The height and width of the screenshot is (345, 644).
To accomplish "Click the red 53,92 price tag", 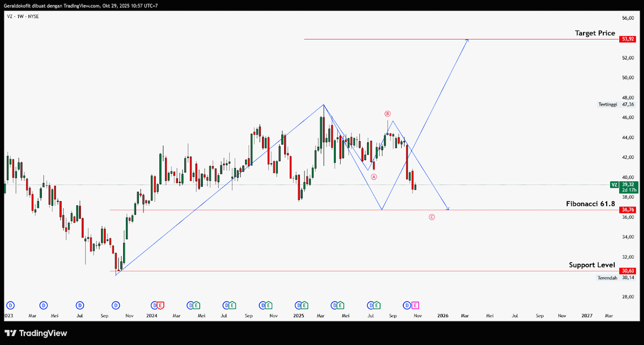I will pyautogui.click(x=628, y=39).
